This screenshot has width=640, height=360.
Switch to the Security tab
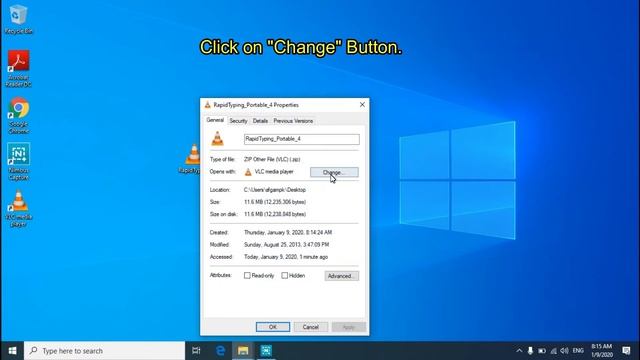[238, 121]
